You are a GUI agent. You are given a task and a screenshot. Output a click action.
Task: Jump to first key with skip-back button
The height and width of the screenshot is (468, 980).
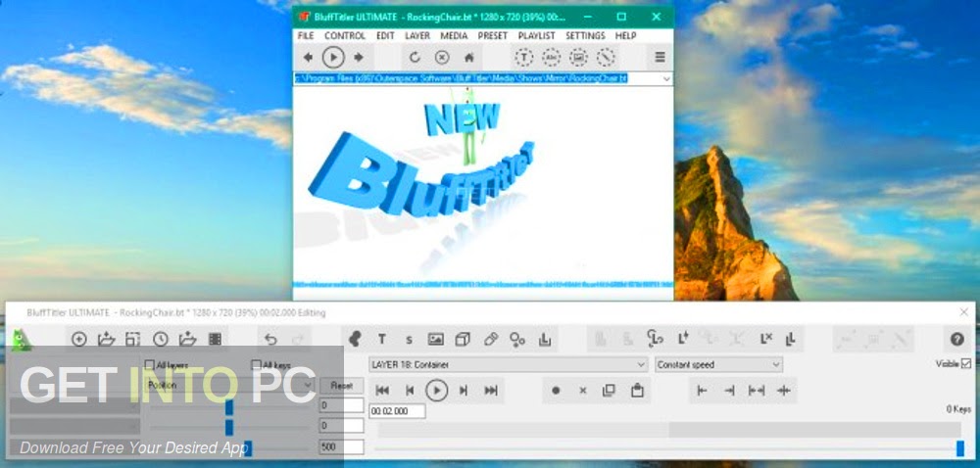(x=382, y=391)
